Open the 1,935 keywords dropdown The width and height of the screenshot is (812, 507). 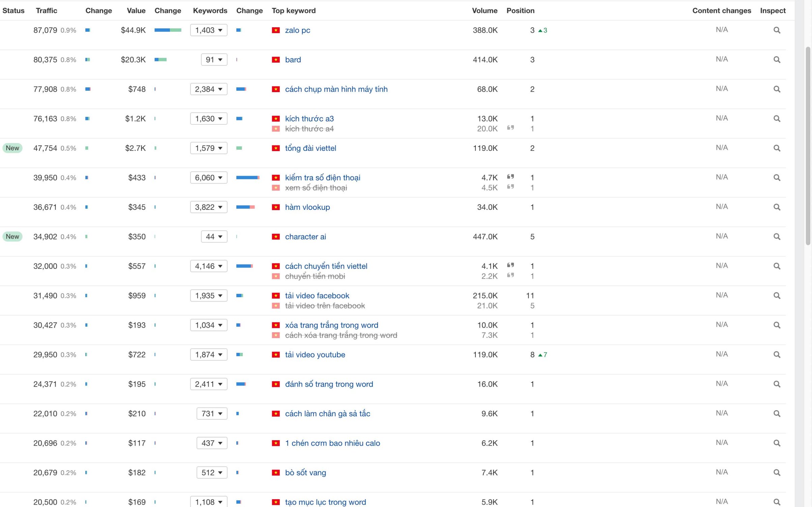pyautogui.click(x=209, y=296)
